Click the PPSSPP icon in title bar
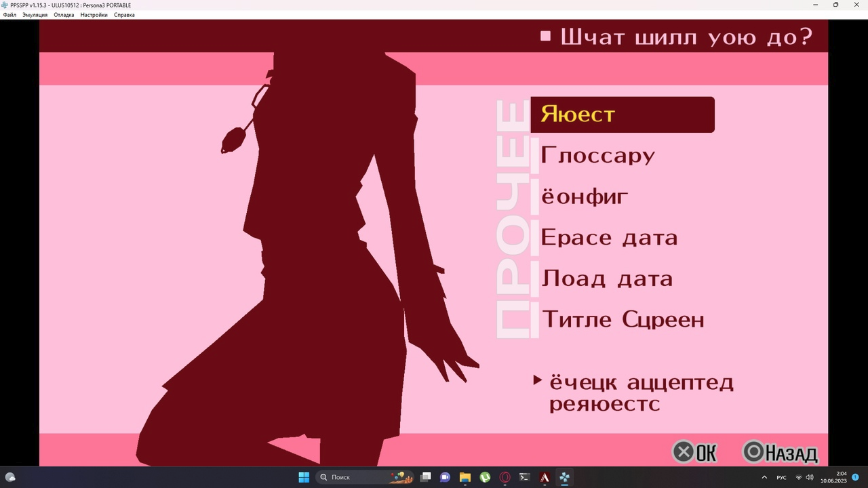This screenshot has height=488, width=868. (x=5, y=5)
